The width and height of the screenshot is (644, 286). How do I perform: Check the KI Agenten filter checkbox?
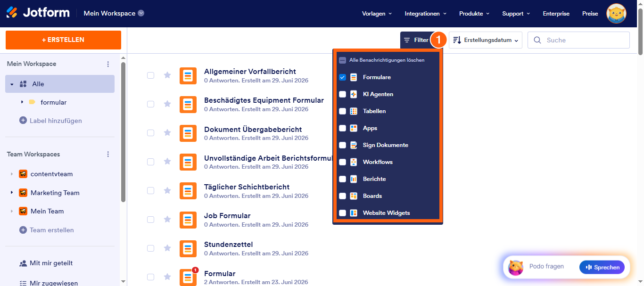point(343,94)
